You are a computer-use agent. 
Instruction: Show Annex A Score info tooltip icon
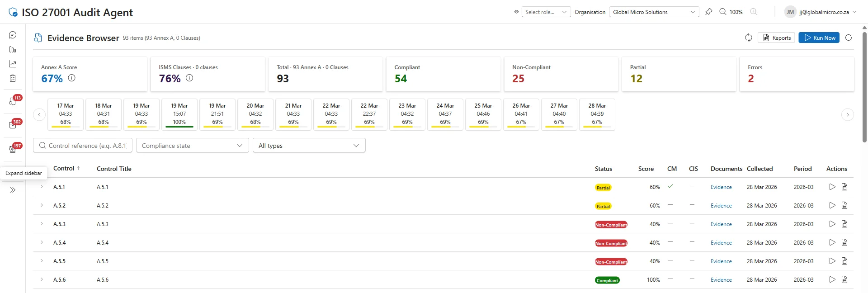tap(71, 78)
